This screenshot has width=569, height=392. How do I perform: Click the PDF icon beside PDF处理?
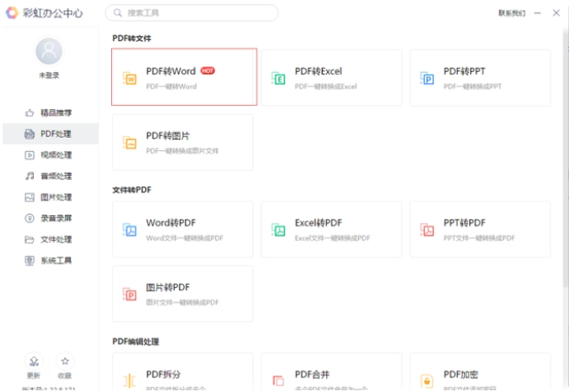coord(29,134)
